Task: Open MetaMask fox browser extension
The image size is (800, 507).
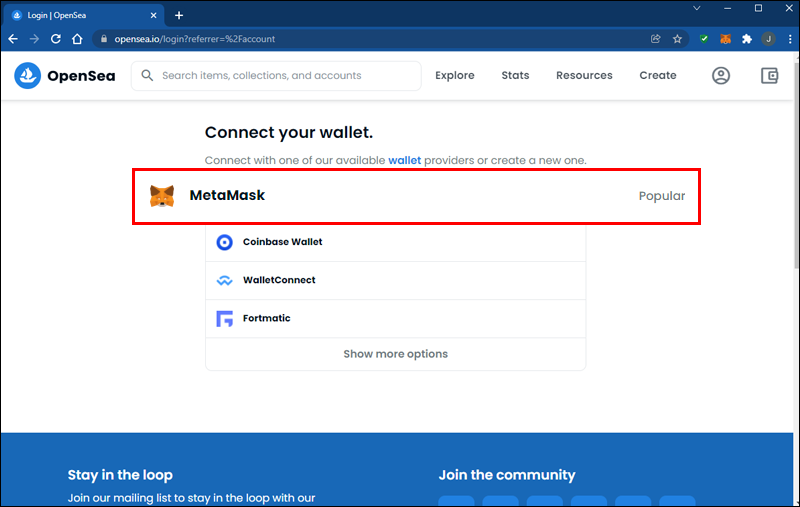Action: pyautogui.click(x=725, y=39)
